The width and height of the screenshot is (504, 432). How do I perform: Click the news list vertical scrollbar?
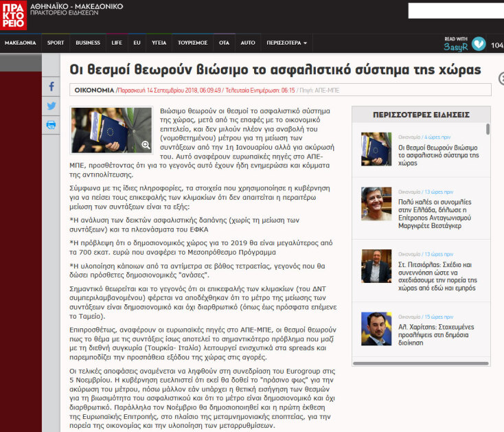coord(488,129)
